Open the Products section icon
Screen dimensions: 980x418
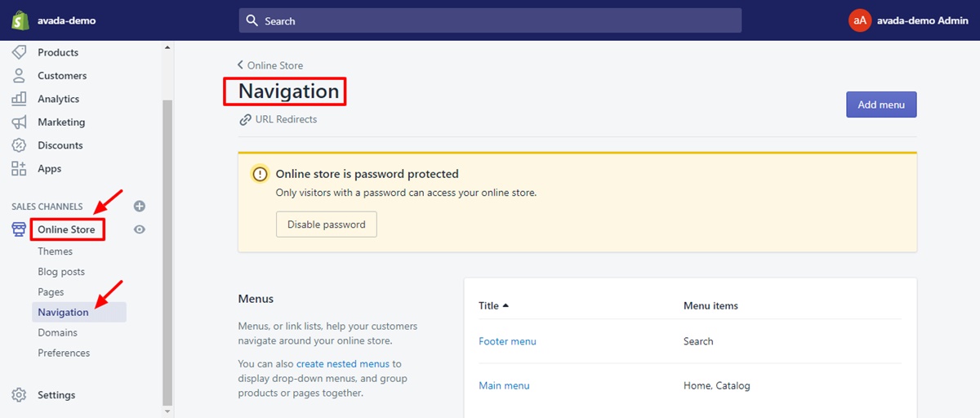click(19, 52)
